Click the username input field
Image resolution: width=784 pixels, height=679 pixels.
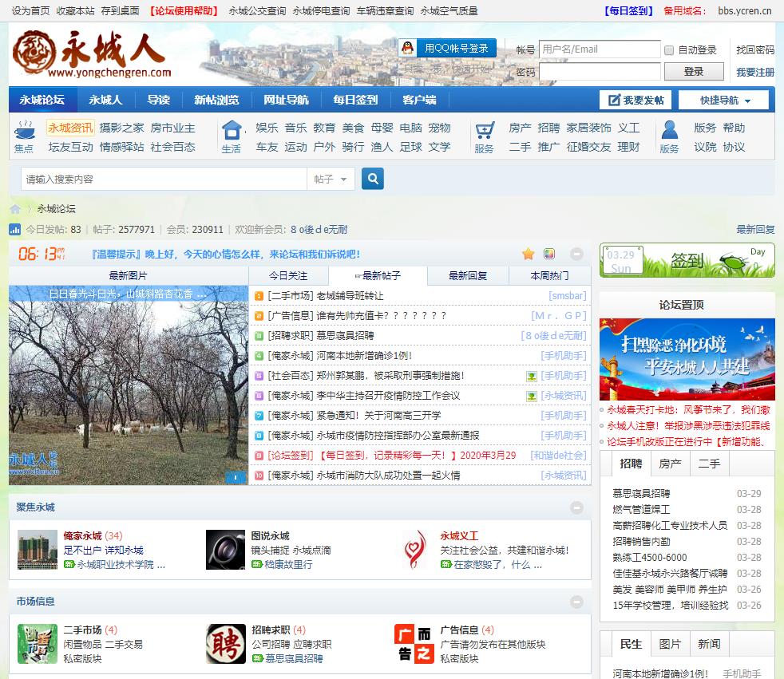[600, 49]
